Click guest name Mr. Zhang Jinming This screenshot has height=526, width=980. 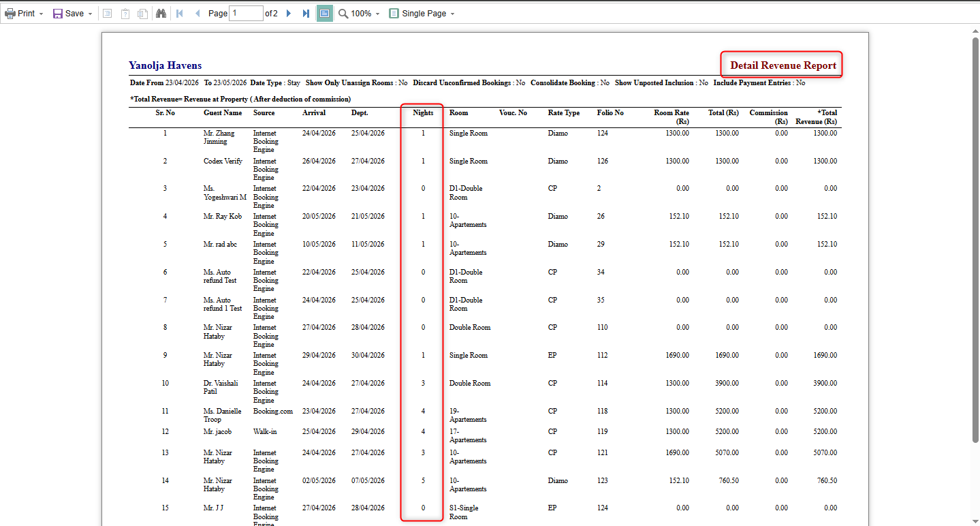click(219, 138)
